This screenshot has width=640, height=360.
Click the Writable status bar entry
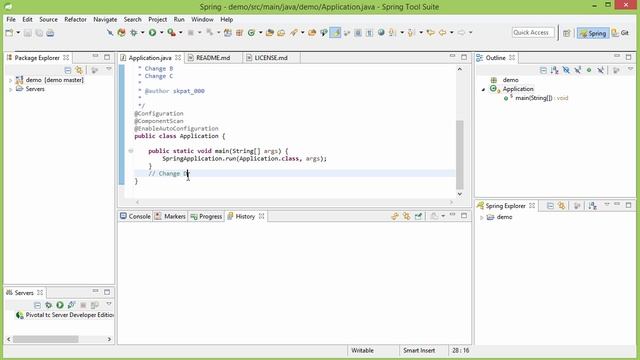click(x=362, y=351)
